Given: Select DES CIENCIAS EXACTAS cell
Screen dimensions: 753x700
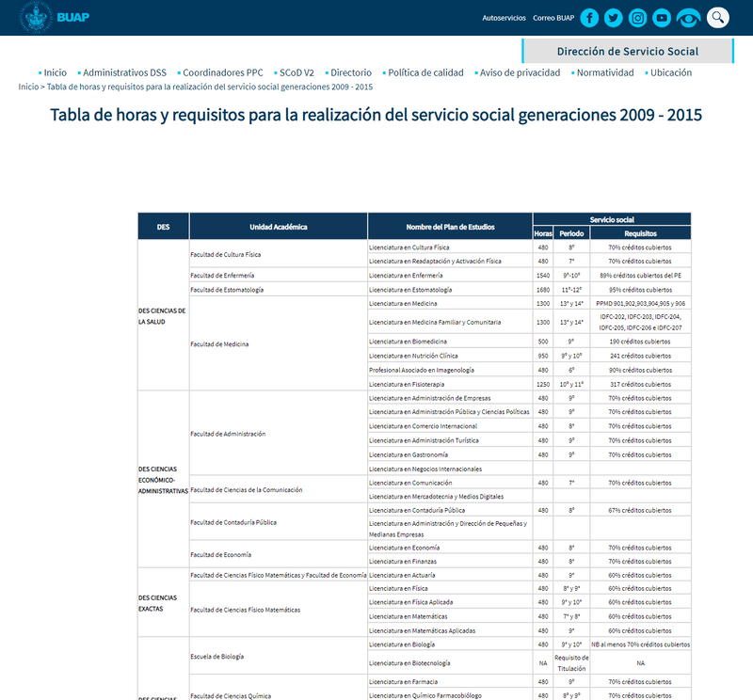Looking at the screenshot, I should pos(163,603).
